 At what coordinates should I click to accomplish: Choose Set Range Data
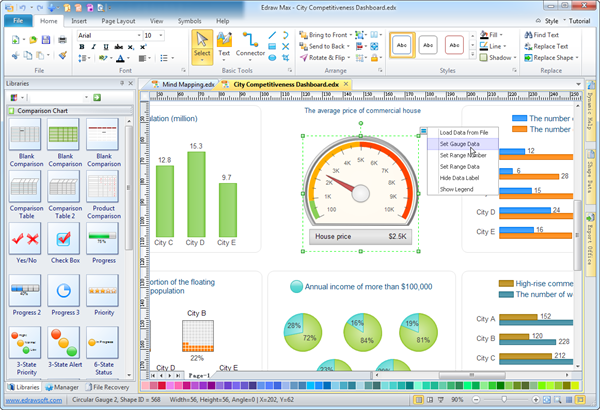[463, 167]
